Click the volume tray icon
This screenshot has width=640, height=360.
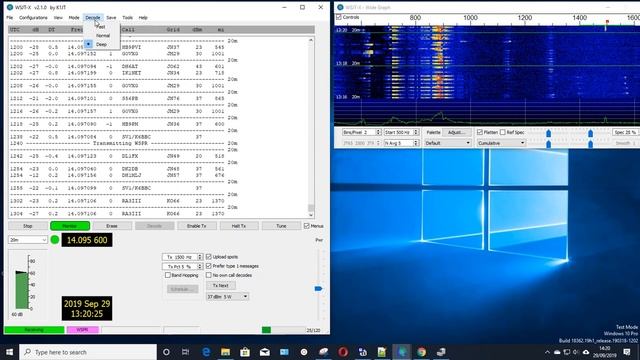pyautogui.click(x=576, y=352)
